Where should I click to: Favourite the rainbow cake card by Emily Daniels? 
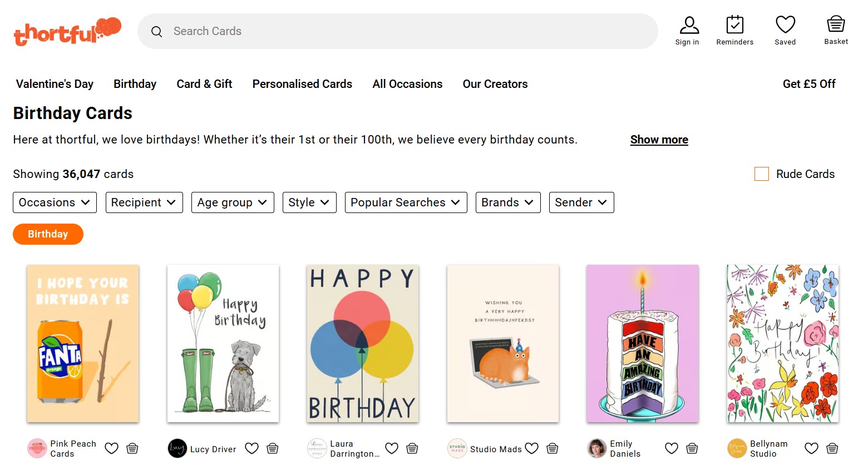[671, 448]
